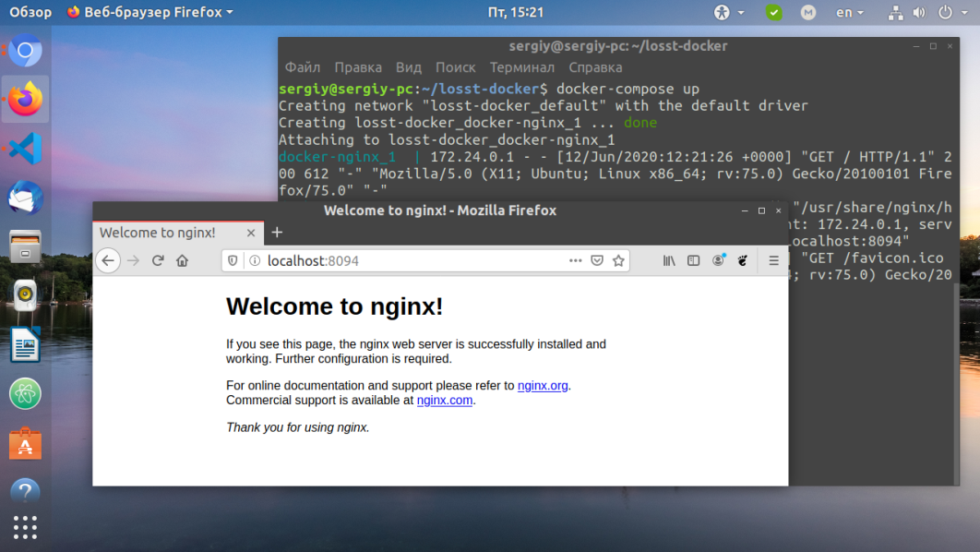Follow the nginx.org documentation link

[542, 386]
